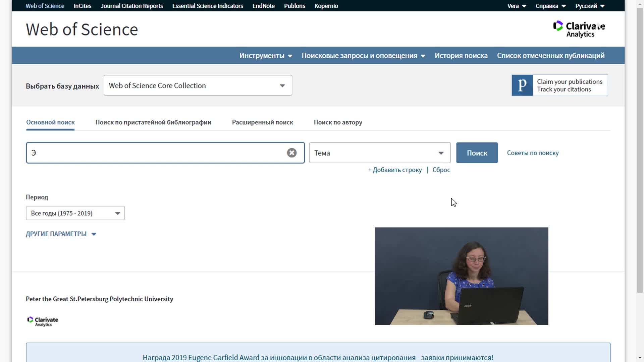This screenshot has height=362, width=644.
Task: Open Советы по поиску link
Action: point(533,153)
